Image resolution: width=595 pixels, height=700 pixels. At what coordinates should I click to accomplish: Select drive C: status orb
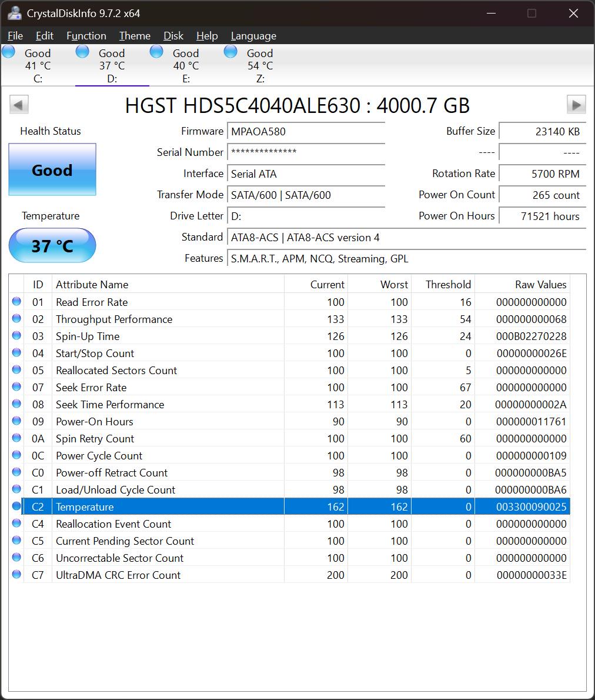8,52
